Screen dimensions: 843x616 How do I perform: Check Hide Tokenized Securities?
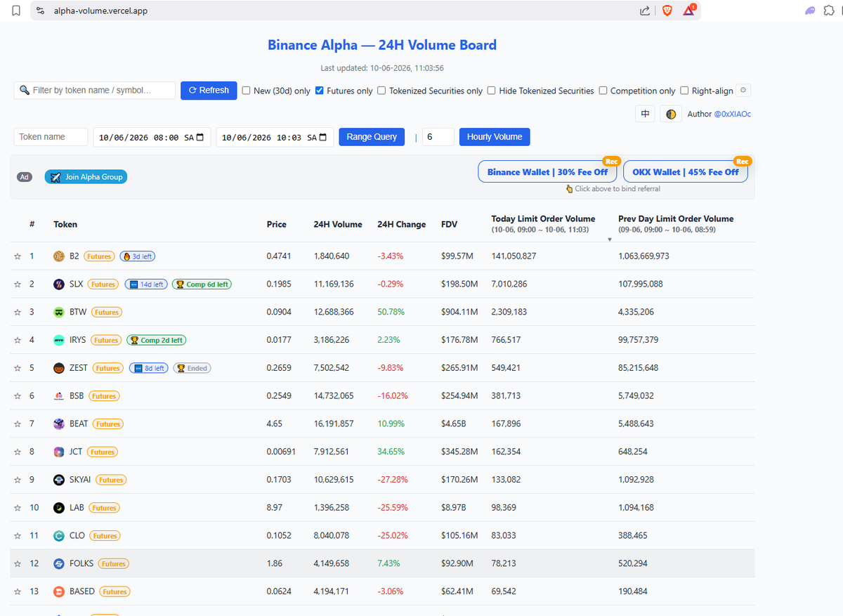tap(492, 90)
